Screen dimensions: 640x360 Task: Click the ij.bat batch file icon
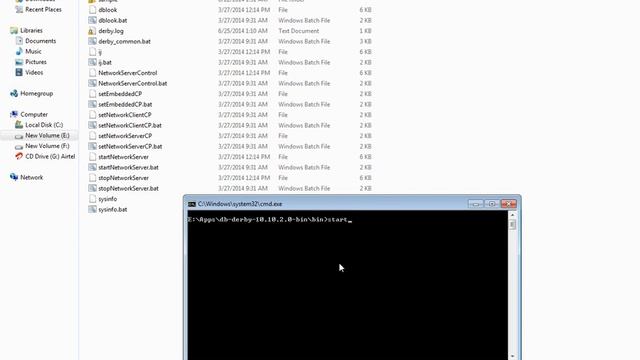point(92,62)
